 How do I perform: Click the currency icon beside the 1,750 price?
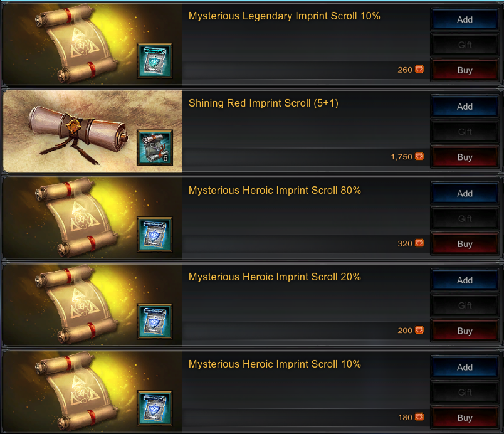coord(419,156)
